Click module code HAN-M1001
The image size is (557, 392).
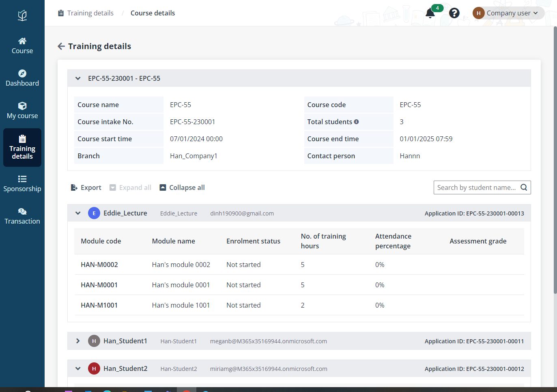[99, 305]
